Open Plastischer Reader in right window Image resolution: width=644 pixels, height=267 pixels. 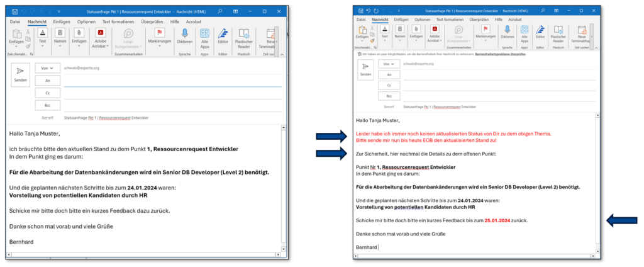coord(558,34)
